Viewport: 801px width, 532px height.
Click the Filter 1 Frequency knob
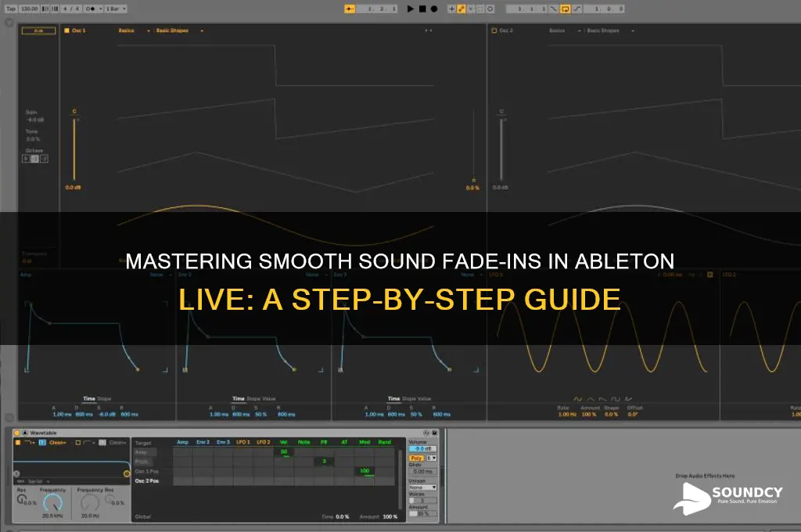click(x=53, y=503)
